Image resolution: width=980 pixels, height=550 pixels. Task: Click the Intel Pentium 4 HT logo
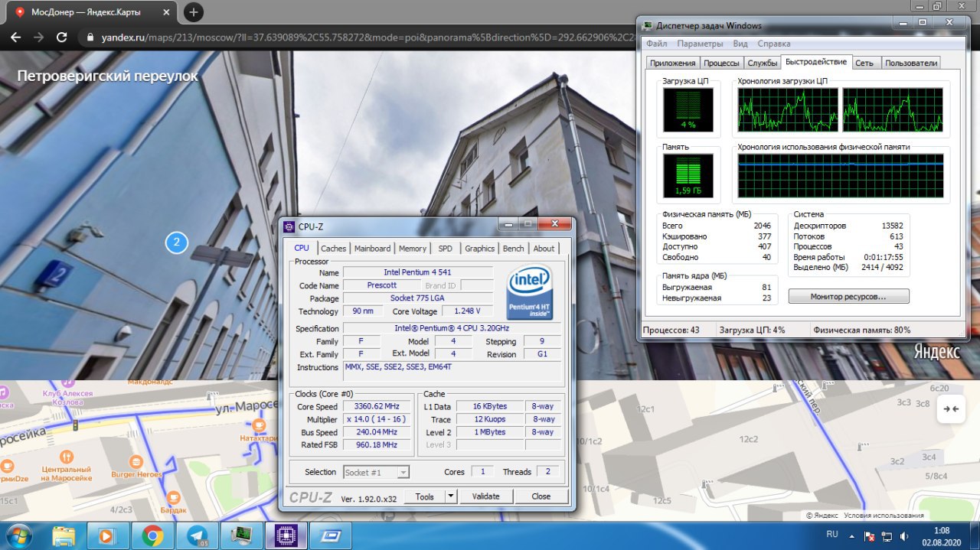click(530, 292)
